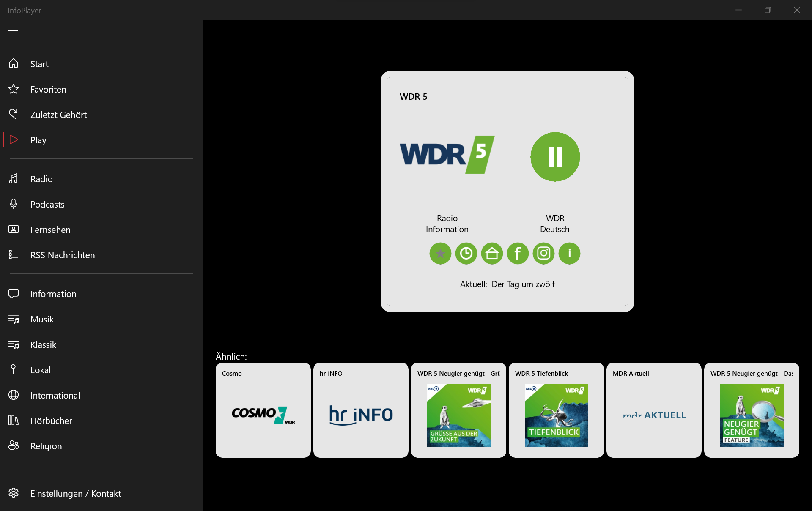812x511 pixels.
Task: Open the MDR Aktuell station card
Action: 654,410
